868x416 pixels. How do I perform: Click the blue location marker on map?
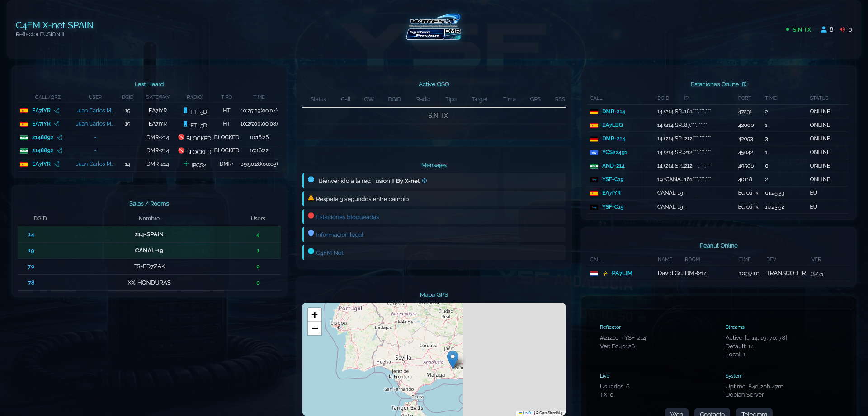[453, 359]
